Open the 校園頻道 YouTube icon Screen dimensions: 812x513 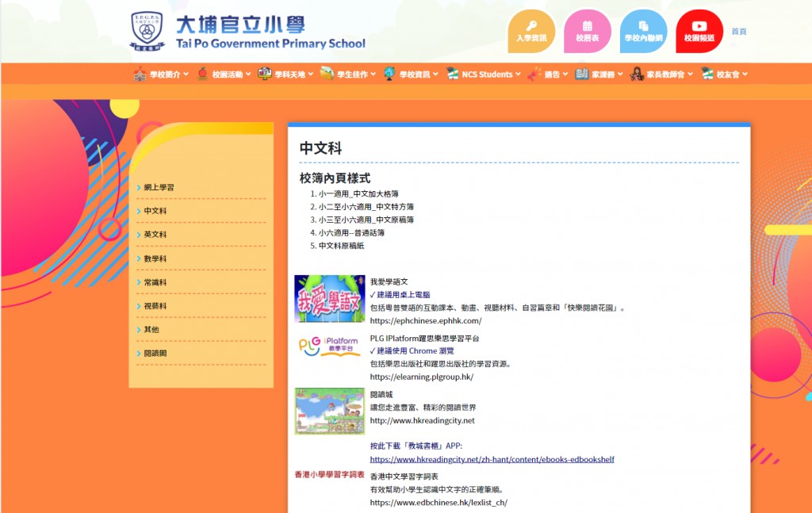pos(699,31)
